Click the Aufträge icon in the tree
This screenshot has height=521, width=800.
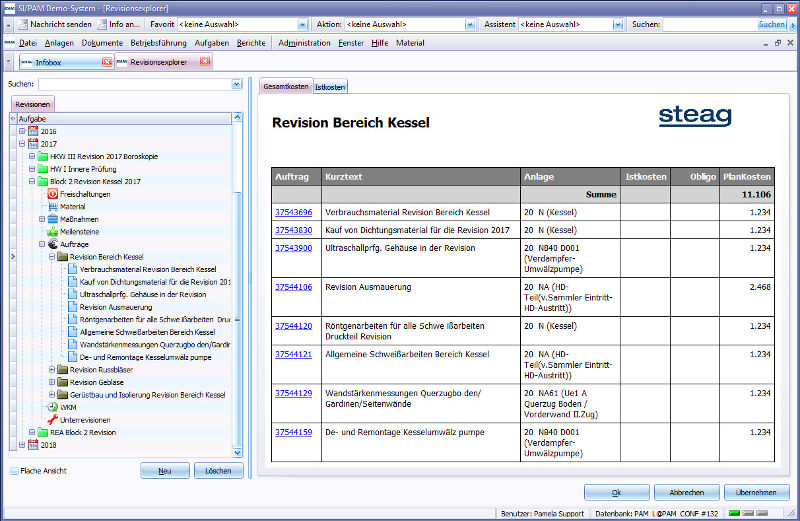click(x=53, y=244)
